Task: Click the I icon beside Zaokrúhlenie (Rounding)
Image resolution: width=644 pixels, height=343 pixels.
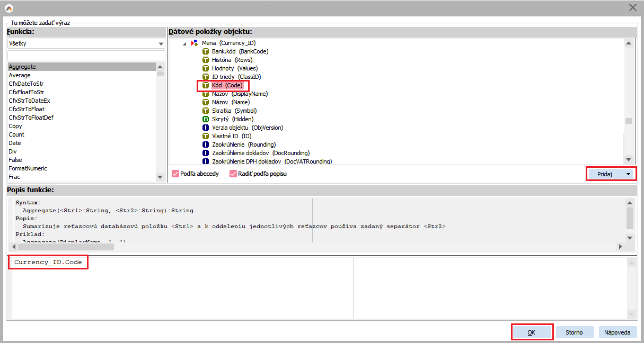Action: click(206, 145)
